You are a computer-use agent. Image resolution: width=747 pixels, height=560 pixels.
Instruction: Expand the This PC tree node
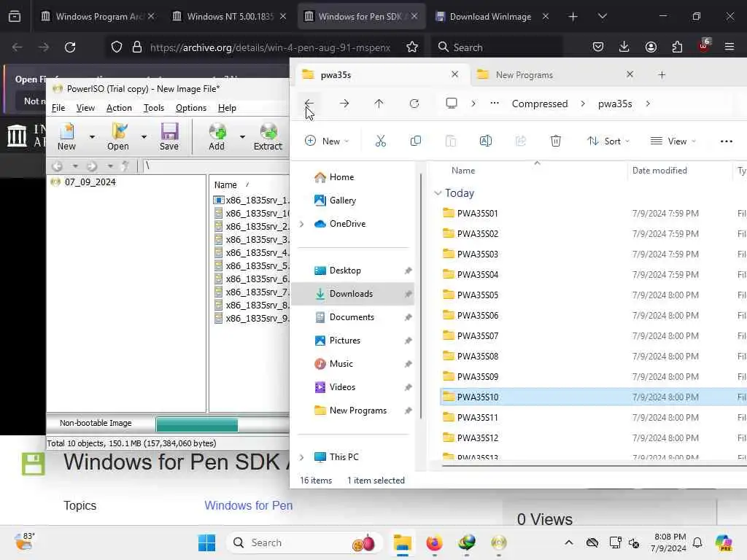(x=301, y=457)
